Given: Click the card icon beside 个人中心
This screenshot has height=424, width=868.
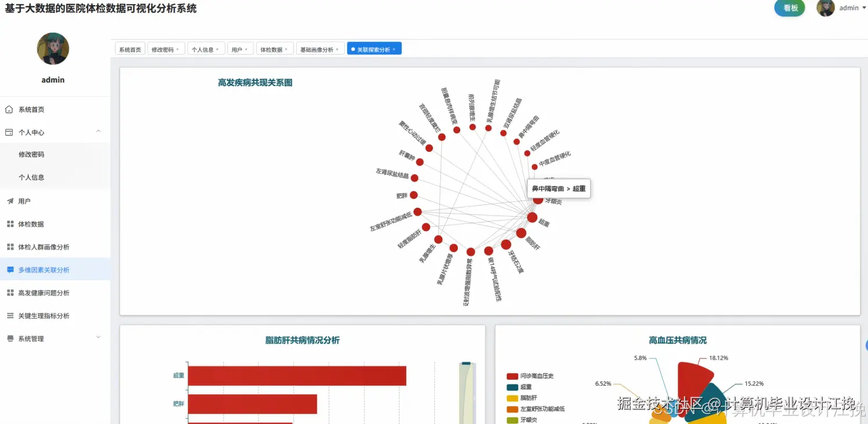Looking at the screenshot, I should tap(9, 132).
